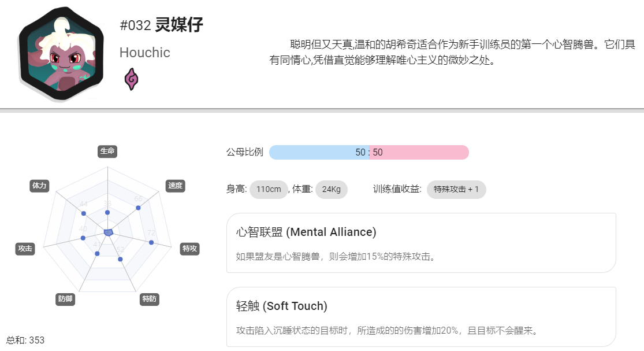The height and width of the screenshot is (351, 644).
Task: Click the pink female portion of gender ratio bar
Action: click(419, 153)
